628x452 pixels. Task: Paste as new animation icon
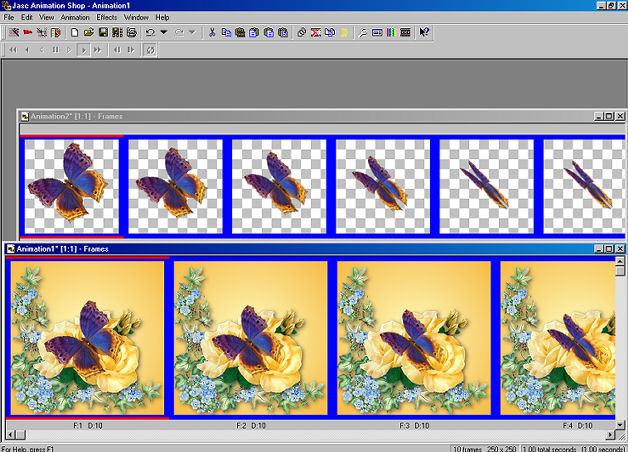[240, 32]
